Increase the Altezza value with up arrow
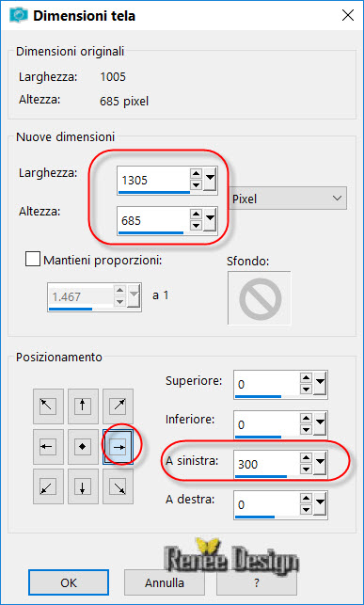 point(197,215)
